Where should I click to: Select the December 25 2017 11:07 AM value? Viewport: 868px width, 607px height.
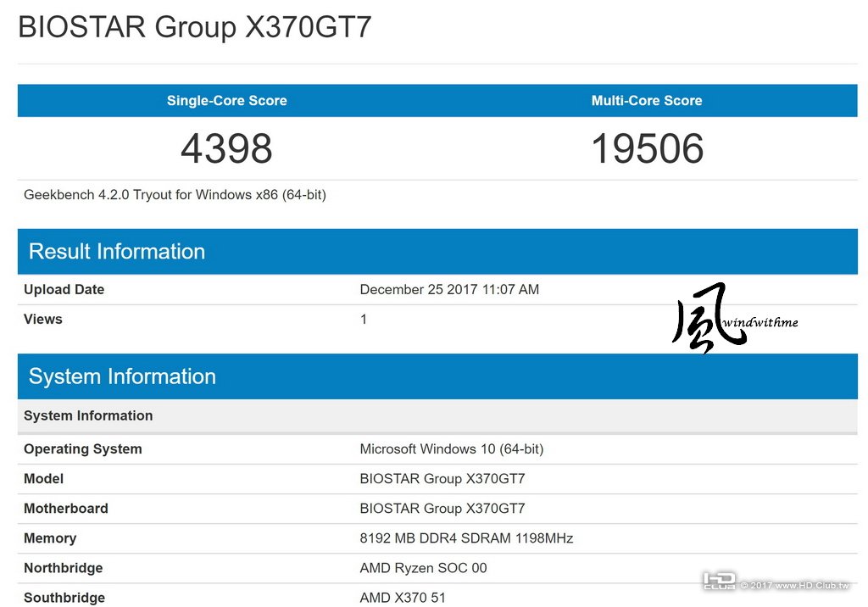449,289
